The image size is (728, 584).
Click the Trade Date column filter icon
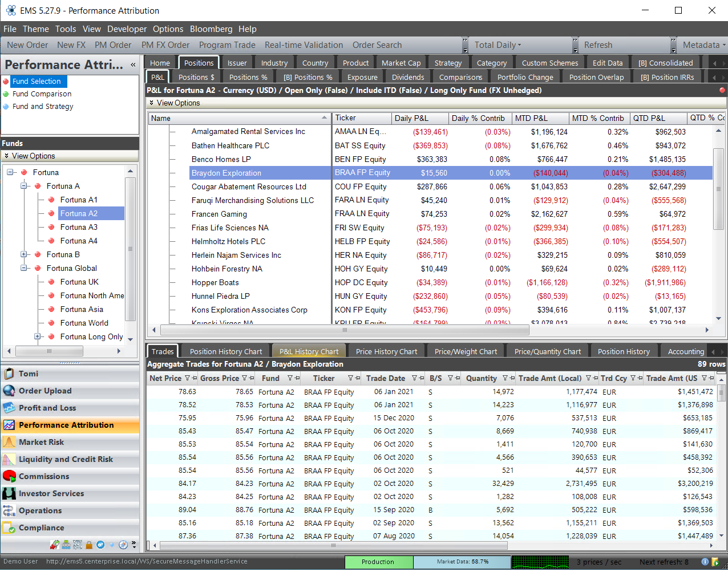[x=415, y=378]
